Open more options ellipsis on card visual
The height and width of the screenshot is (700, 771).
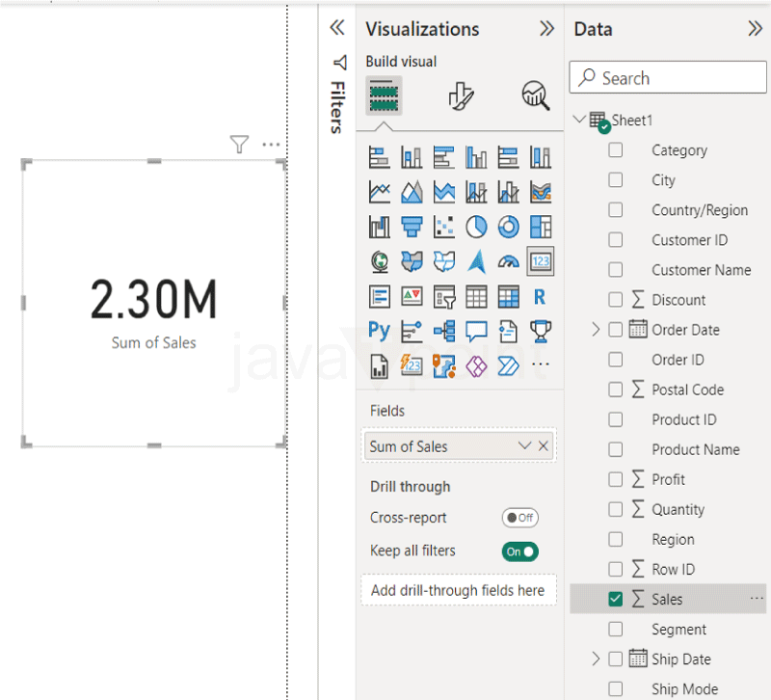(x=271, y=144)
